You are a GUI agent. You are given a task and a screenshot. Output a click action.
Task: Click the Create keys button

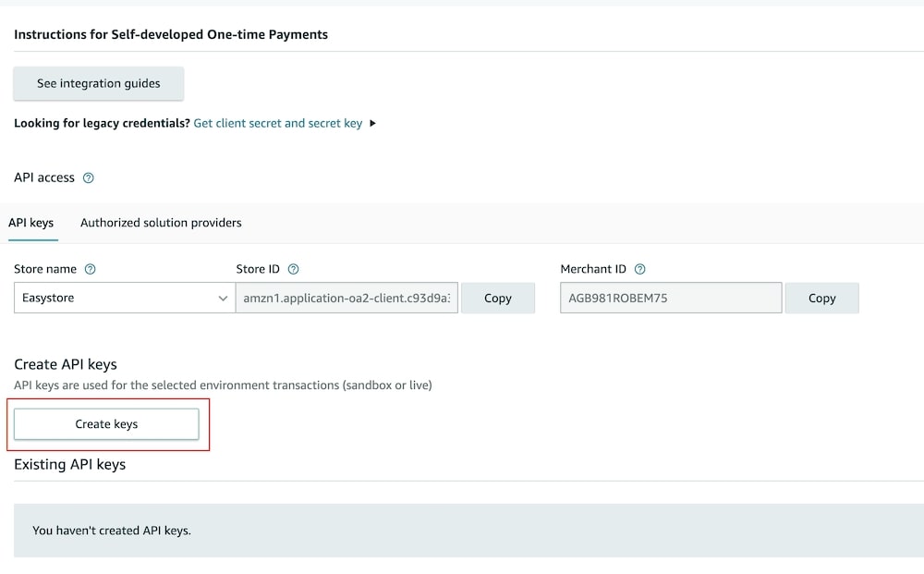[106, 424]
